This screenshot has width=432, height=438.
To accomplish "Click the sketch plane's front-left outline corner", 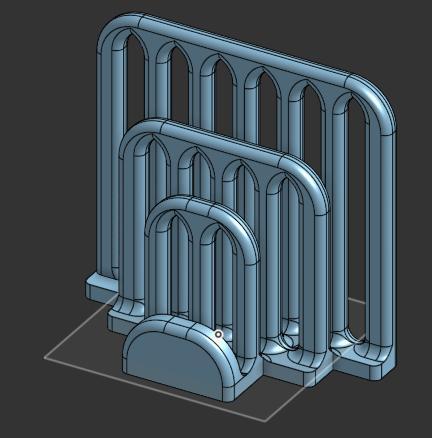I will tap(45, 358).
